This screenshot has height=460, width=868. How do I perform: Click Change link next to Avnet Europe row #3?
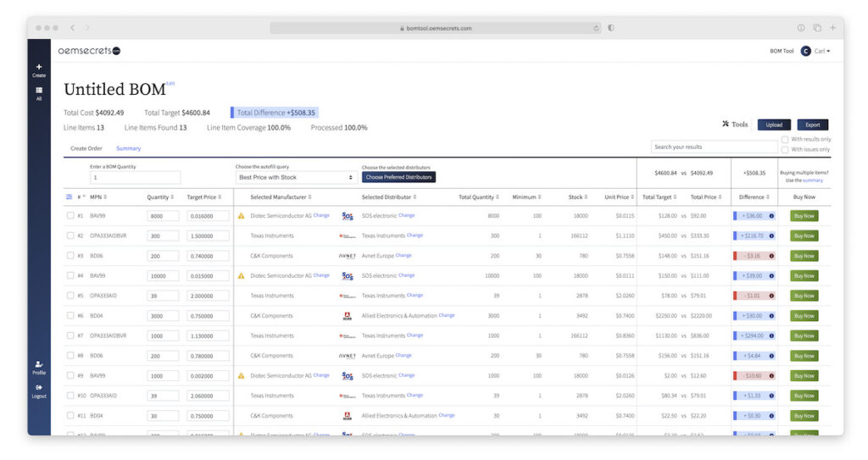point(403,255)
